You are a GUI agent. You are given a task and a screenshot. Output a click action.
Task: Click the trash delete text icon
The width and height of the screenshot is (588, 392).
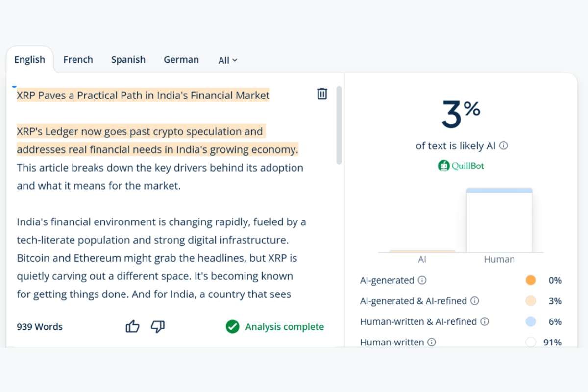(x=322, y=94)
